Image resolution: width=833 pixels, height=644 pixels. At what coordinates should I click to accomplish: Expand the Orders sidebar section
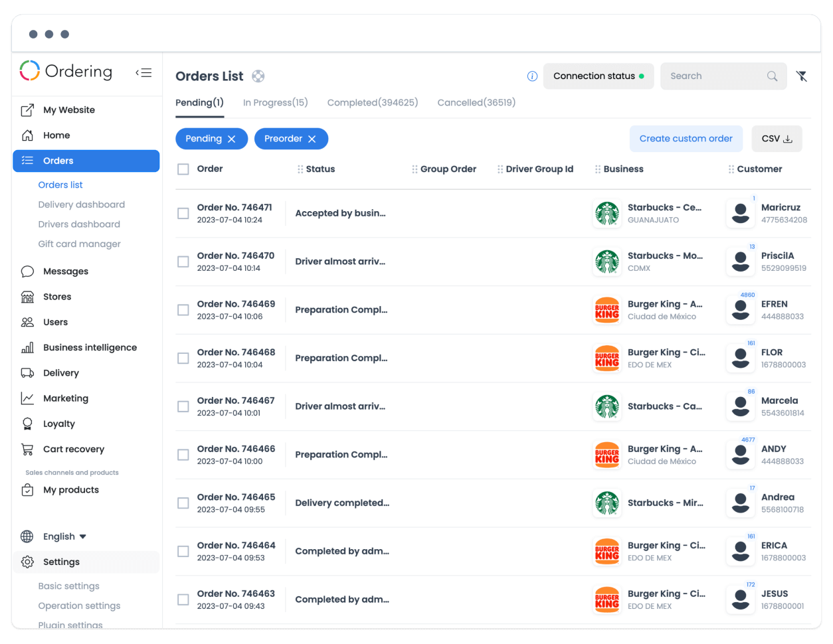86,161
